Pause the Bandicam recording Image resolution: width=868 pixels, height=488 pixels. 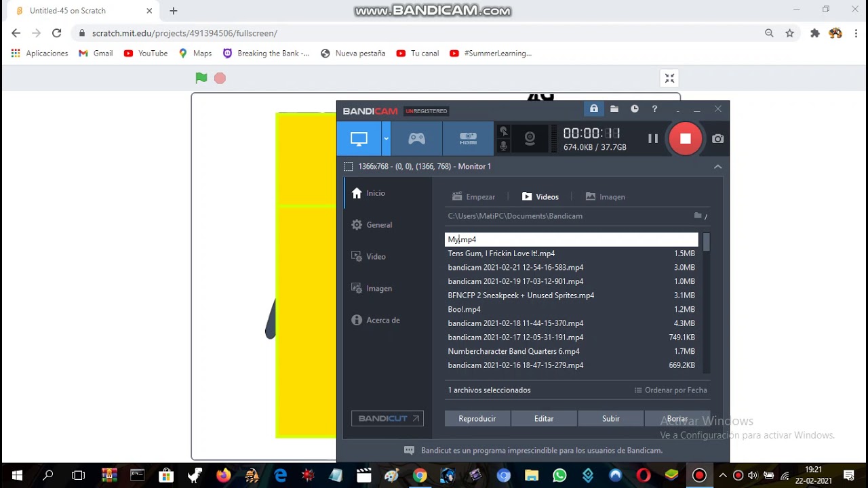coord(653,138)
